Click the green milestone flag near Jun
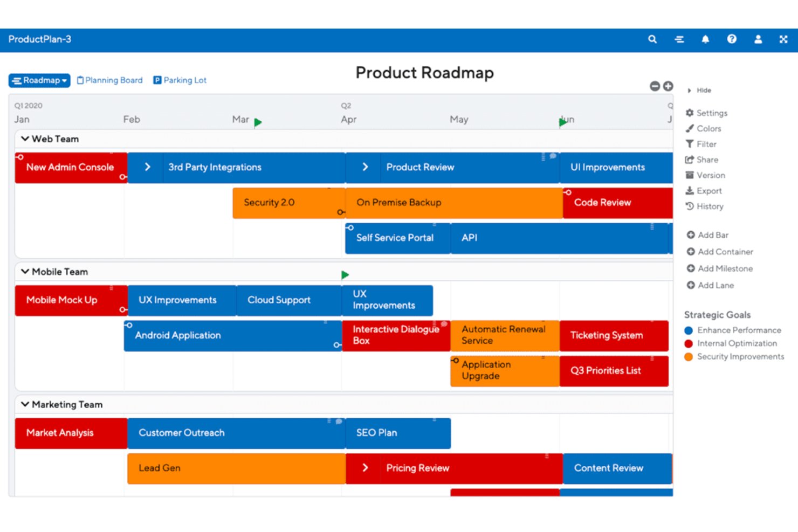This screenshot has height=532, width=798. click(563, 122)
